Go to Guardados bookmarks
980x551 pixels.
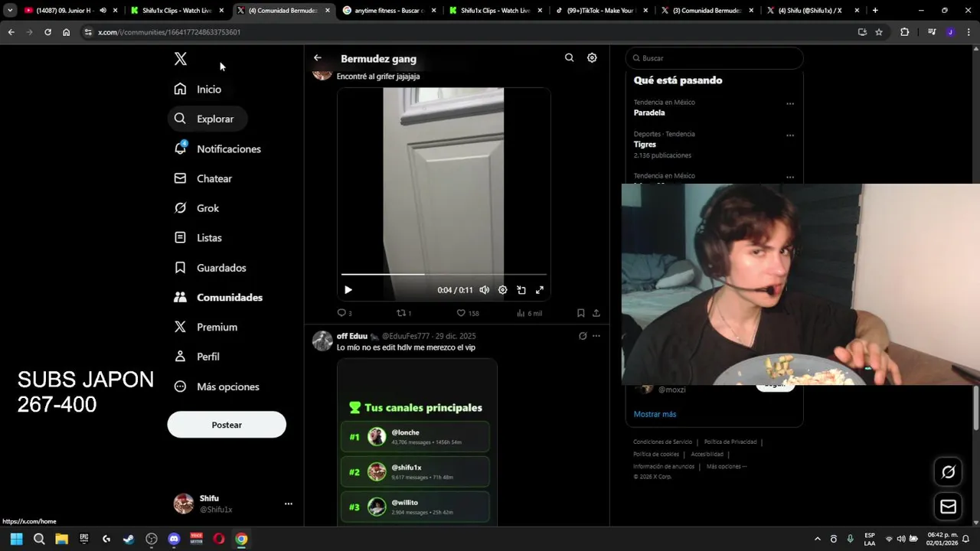click(x=211, y=268)
